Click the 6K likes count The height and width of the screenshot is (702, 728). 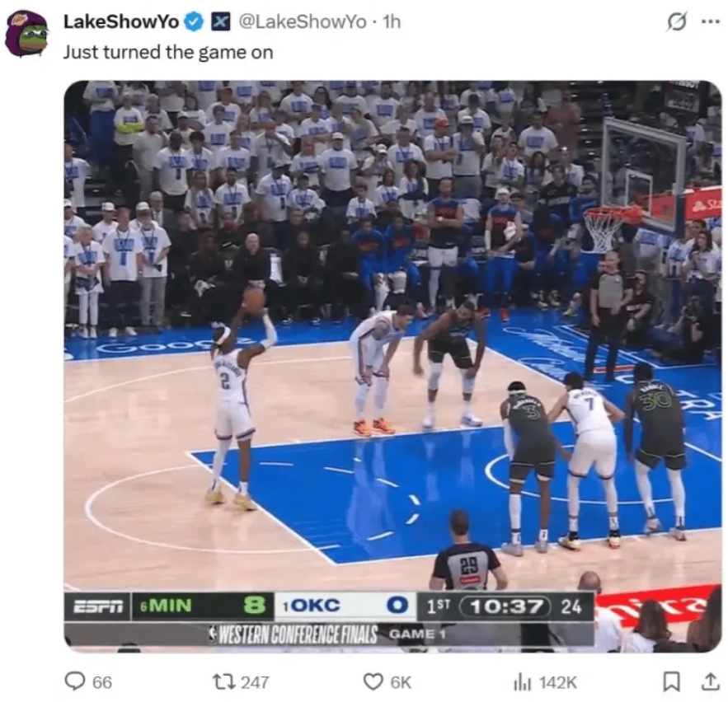[x=401, y=682]
